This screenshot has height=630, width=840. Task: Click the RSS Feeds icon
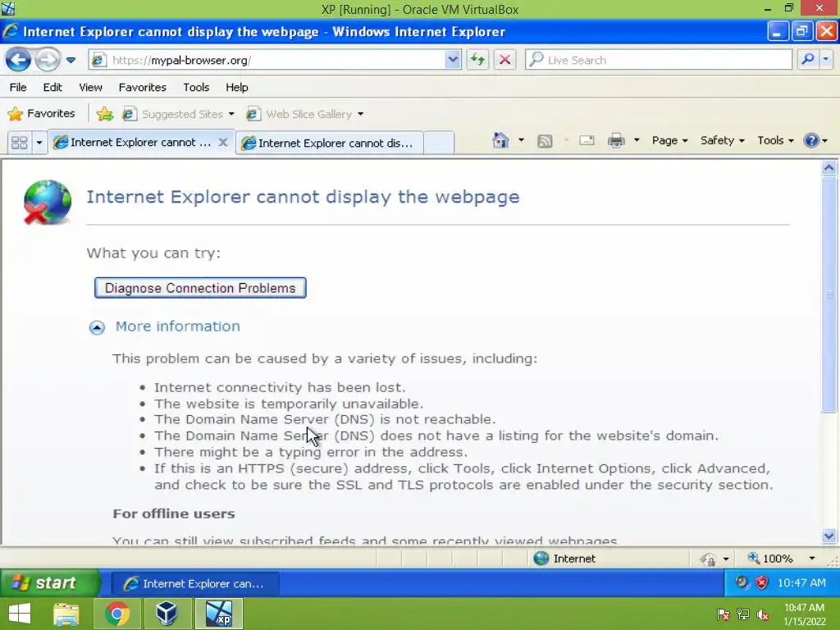(x=545, y=141)
